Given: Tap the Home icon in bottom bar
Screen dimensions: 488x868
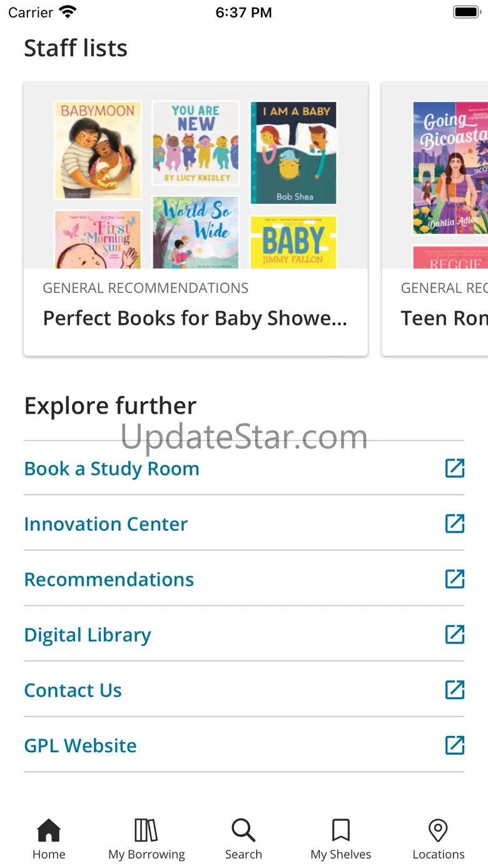Looking at the screenshot, I should (49, 831).
